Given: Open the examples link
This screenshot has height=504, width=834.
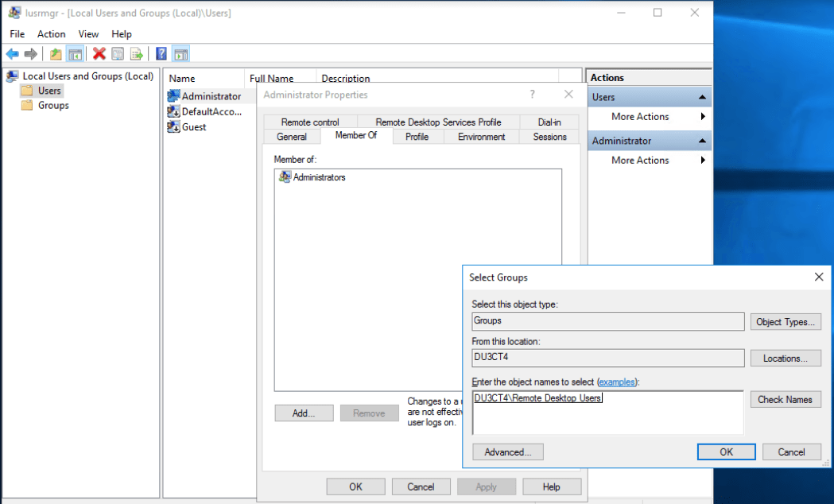Looking at the screenshot, I should coord(617,382).
